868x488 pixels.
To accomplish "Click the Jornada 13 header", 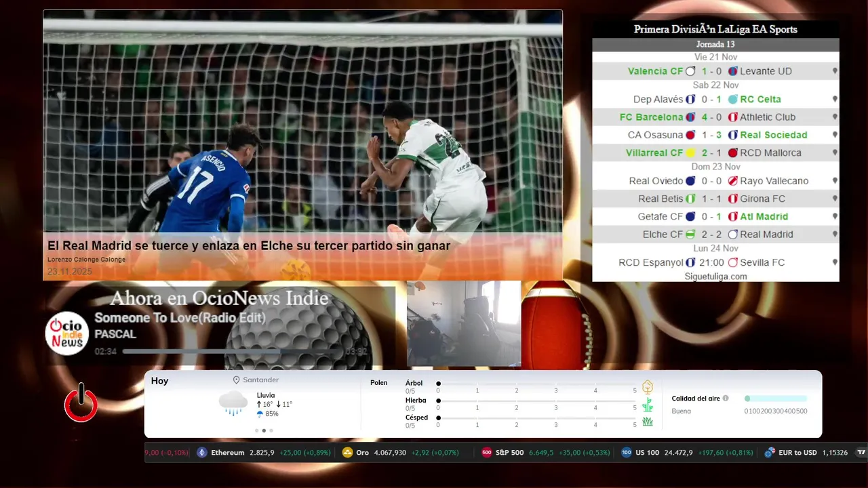I will pyautogui.click(x=715, y=44).
